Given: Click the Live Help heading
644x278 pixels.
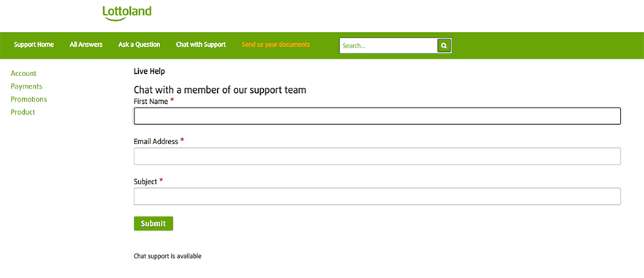Looking at the screenshot, I should point(149,71).
